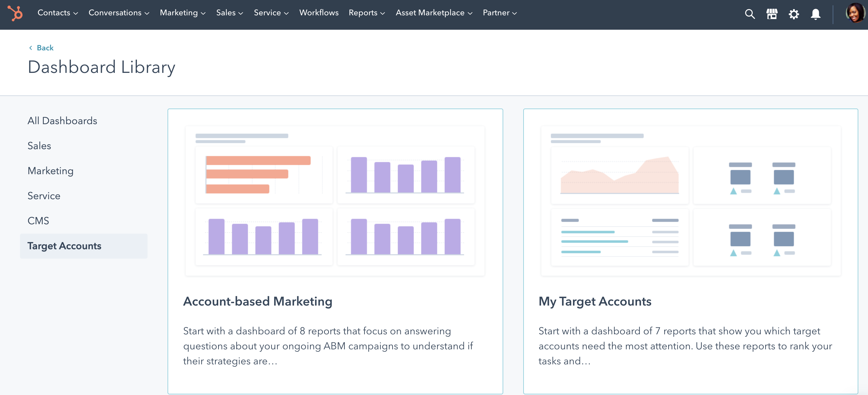Open the notifications bell
The image size is (868, 395).
[x=816, y=14]
